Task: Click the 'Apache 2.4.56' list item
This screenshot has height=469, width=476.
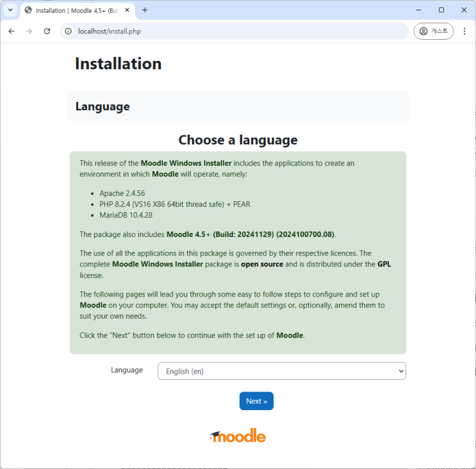Action: point(122,193)
